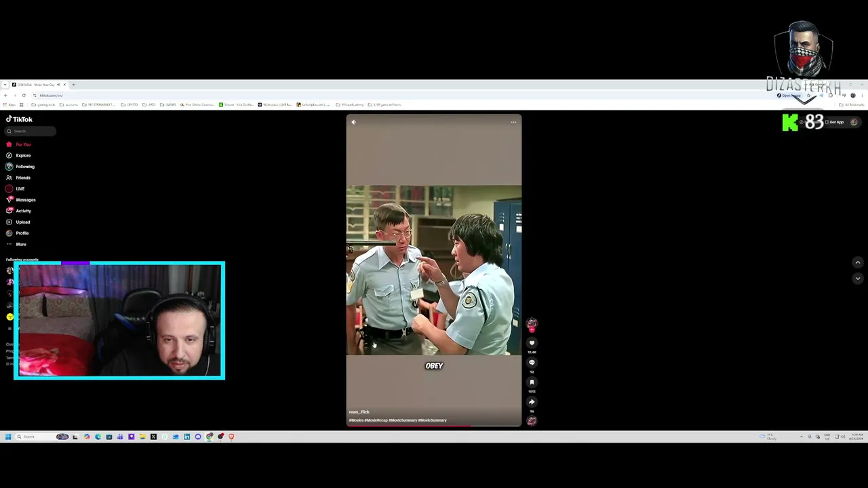Open the Chrome three-dot menu
This screenshot has height=488, width=868.
[x=862, y=96]
